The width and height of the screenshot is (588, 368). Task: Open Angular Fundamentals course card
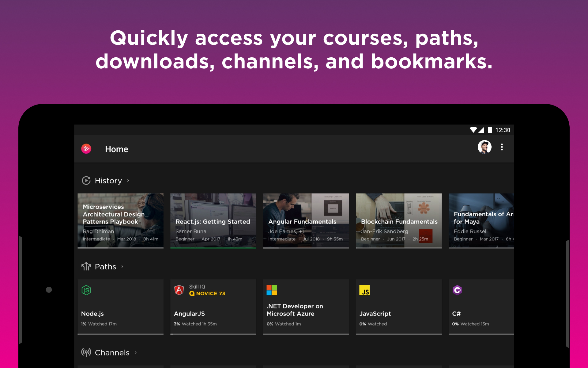click(x=306, y=220)
